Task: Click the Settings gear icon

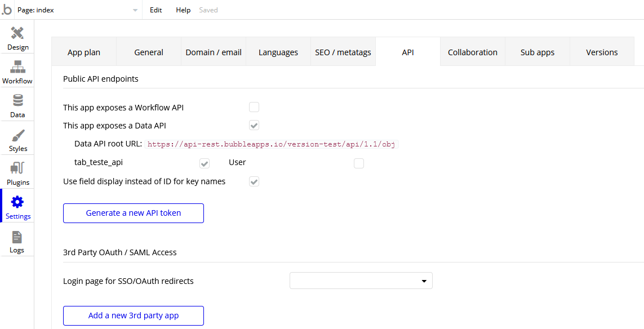Action: click(x=17, y=202)
